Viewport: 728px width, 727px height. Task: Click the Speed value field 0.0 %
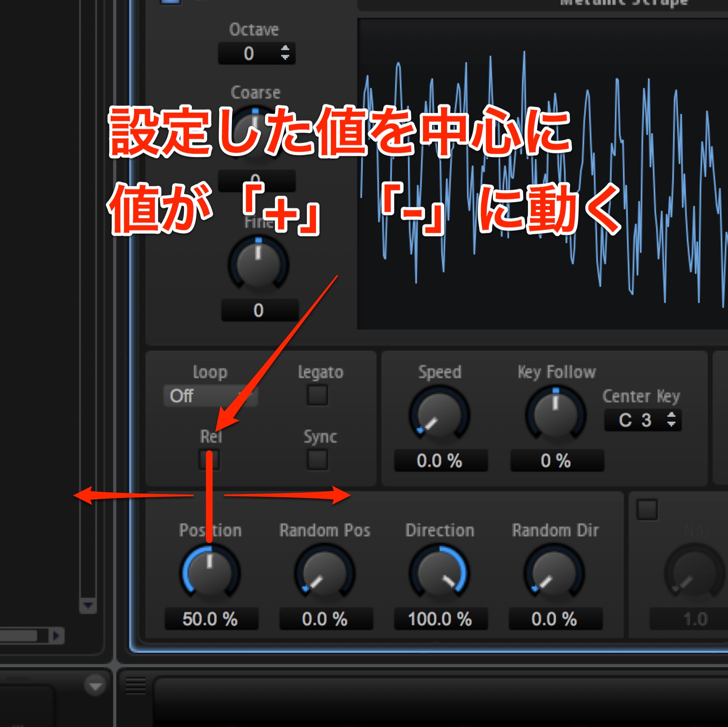[440, 460]
